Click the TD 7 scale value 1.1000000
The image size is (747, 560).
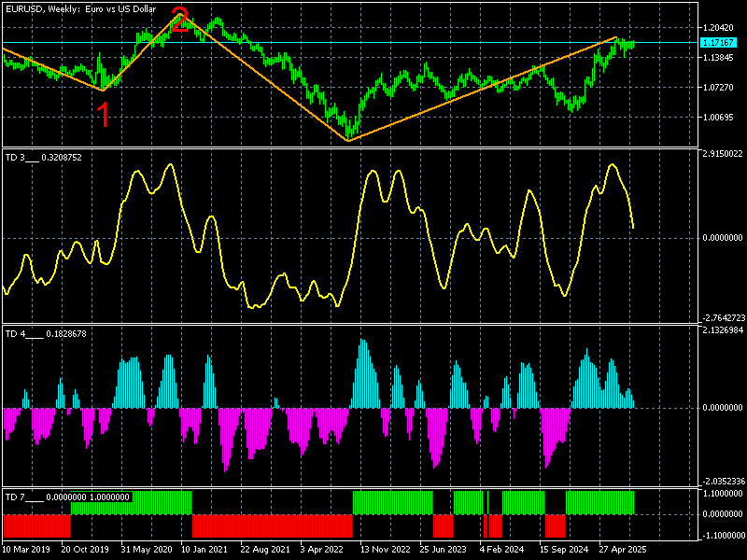[722, 494]
